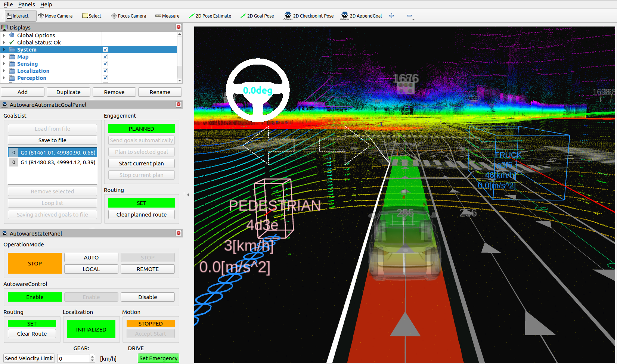
Task: Click the Start current plan button
Action: 141,163
